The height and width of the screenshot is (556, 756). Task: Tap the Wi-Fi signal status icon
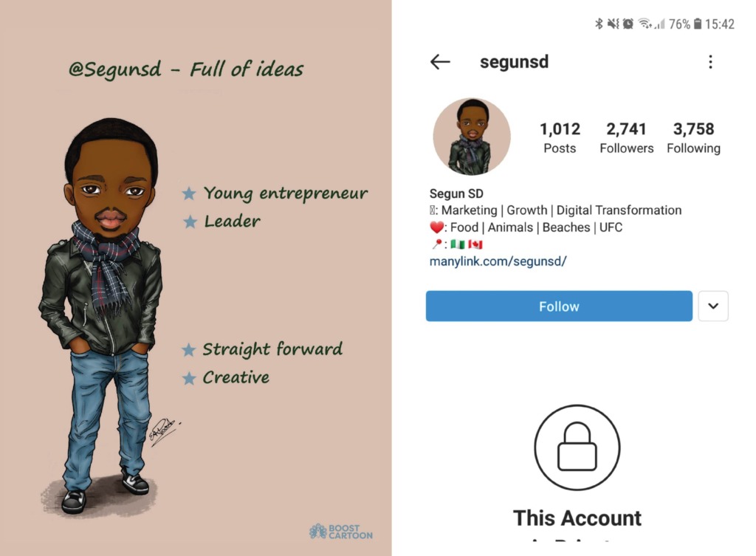(645, 24)
